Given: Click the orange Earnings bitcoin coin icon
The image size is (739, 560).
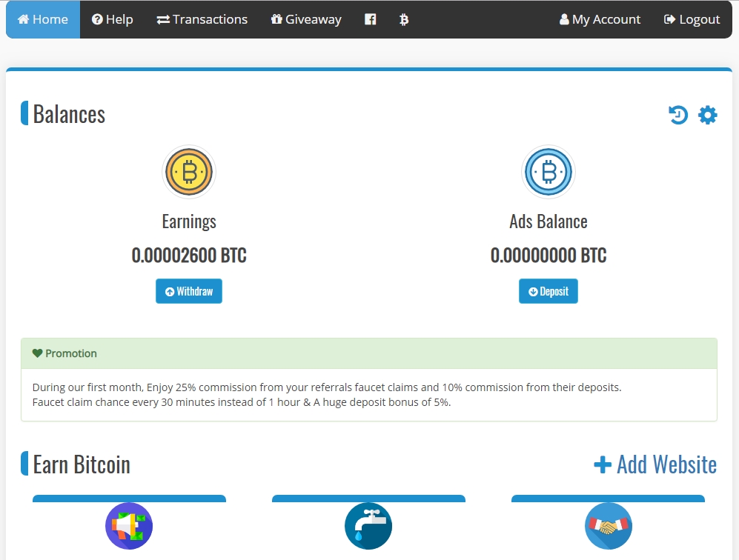Looking at the screenshot, I should coord(189,172).
